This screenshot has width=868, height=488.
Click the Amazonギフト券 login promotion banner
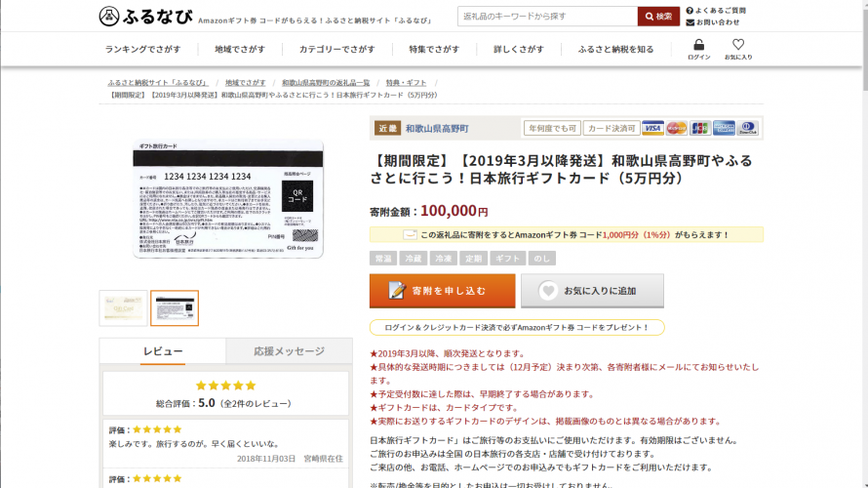tap(517, 327)
